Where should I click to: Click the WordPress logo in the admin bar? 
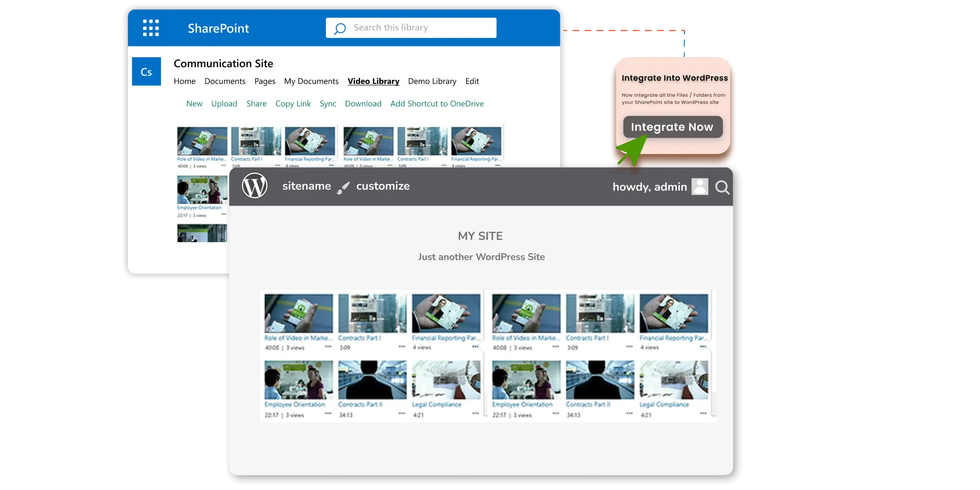click(x=255, y=186)
